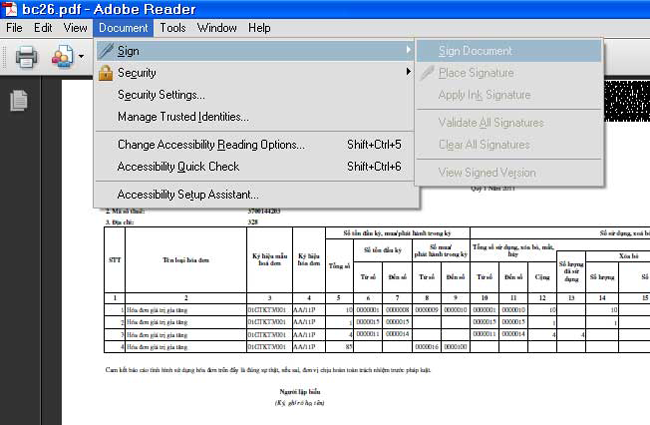The height and width of the screenshot is (425, 650).
Task: Choose Security Settings... menu entry
Action: (255, 95)
